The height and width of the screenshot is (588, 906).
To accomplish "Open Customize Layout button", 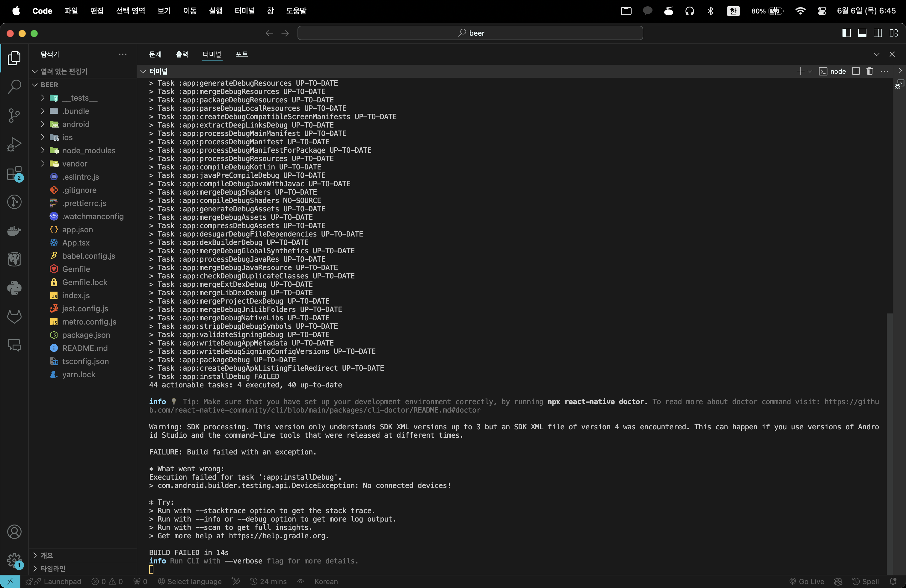I will (x=893, y=33).
